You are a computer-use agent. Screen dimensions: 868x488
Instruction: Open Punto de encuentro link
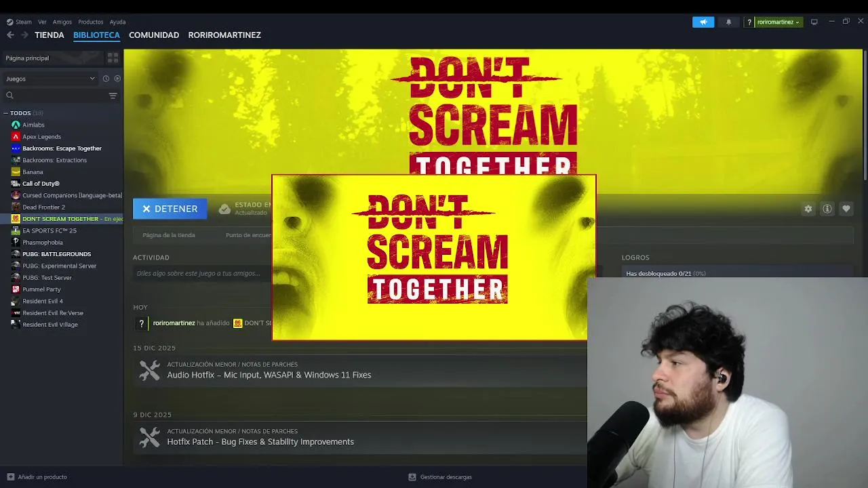click(248, 235)
